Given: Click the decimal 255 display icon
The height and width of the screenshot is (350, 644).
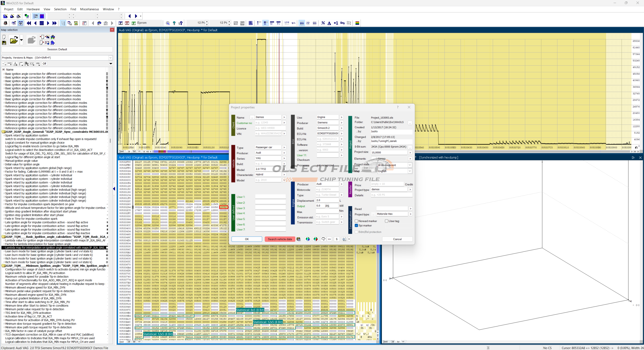Looking at the screenshot, I should [x=302, y=23].
